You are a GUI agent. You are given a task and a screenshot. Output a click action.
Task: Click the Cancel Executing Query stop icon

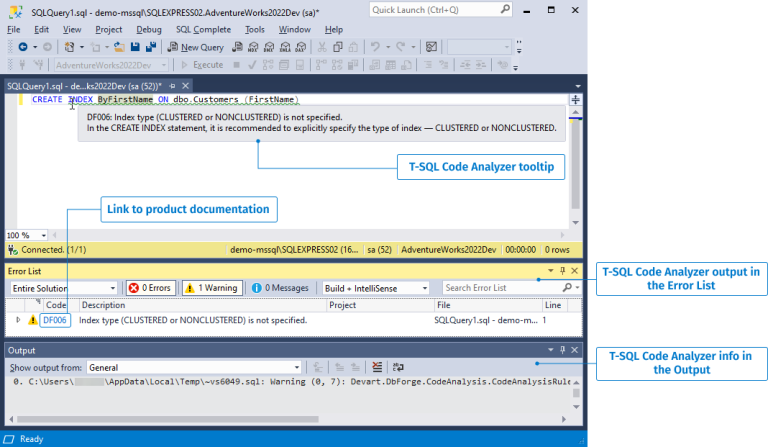coord(237,65)
